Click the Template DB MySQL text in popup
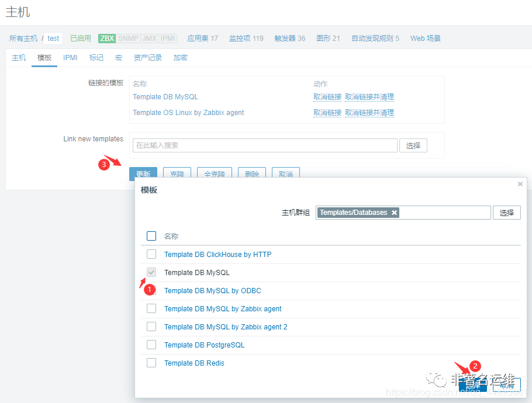 197,273
